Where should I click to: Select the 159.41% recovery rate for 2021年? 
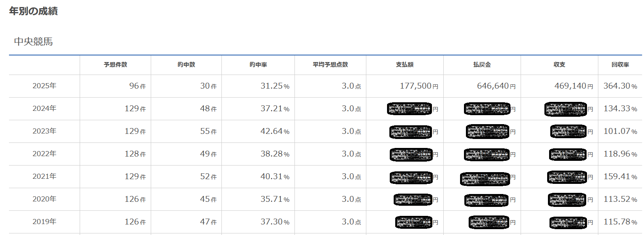(x=620, y=176)
